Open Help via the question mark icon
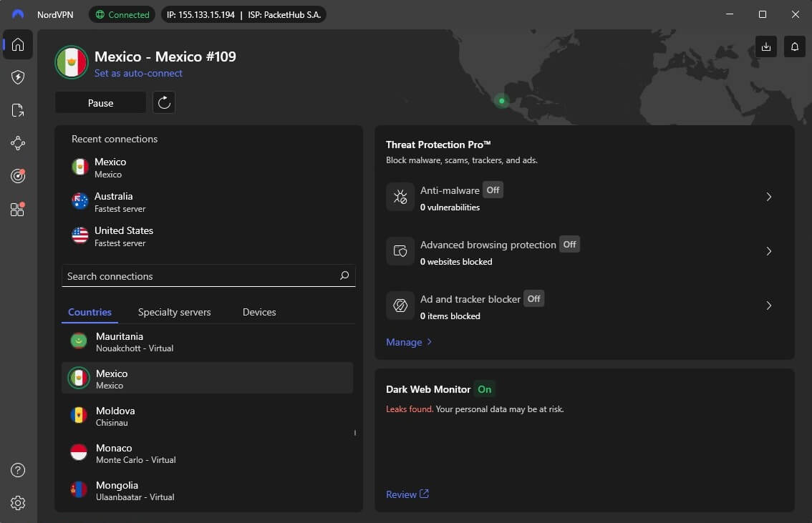 point(17,470)
